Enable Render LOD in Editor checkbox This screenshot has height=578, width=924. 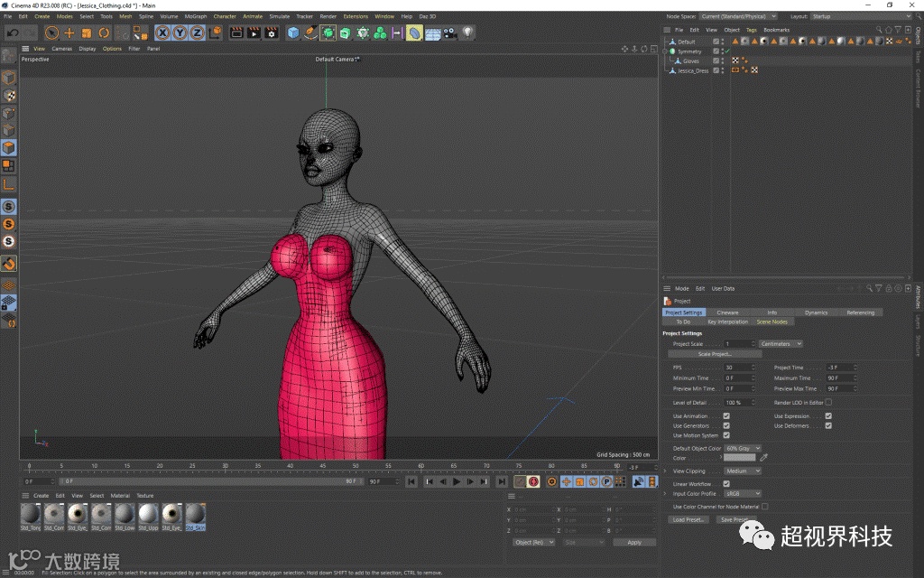coord(828,402)
